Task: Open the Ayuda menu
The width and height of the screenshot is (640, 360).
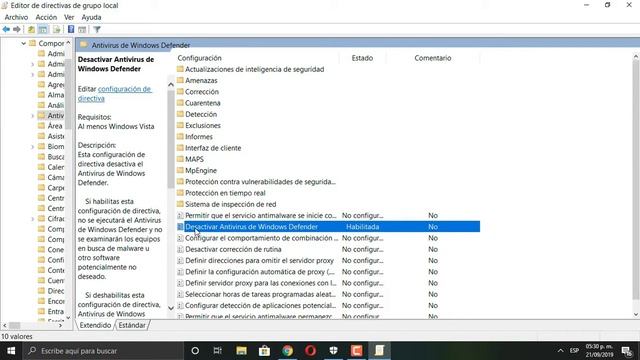Action: pyautogui.click(x=91, y=17)
